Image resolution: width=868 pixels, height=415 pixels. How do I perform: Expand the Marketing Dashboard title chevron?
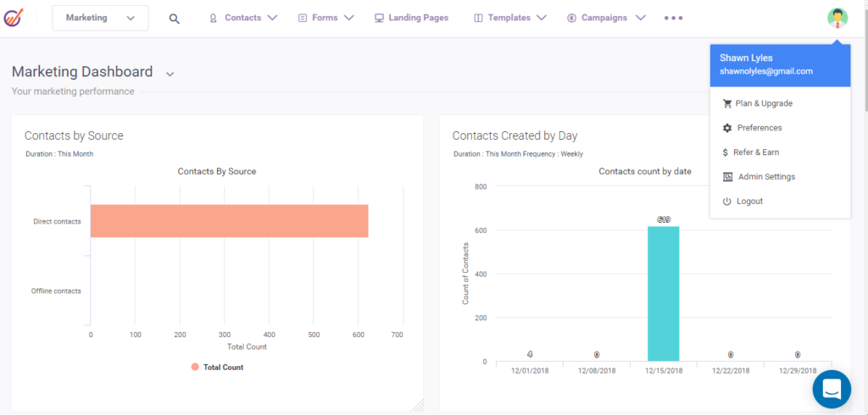[170, 74]
